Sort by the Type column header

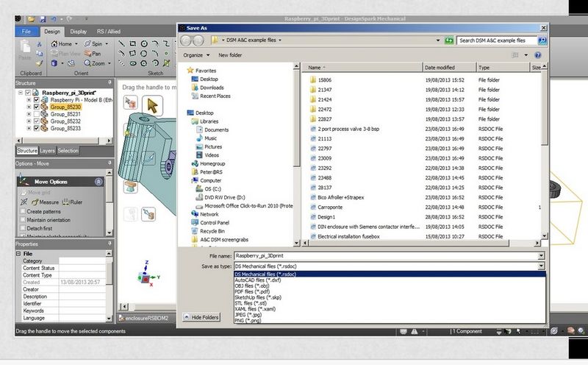[x=503, y=68]
